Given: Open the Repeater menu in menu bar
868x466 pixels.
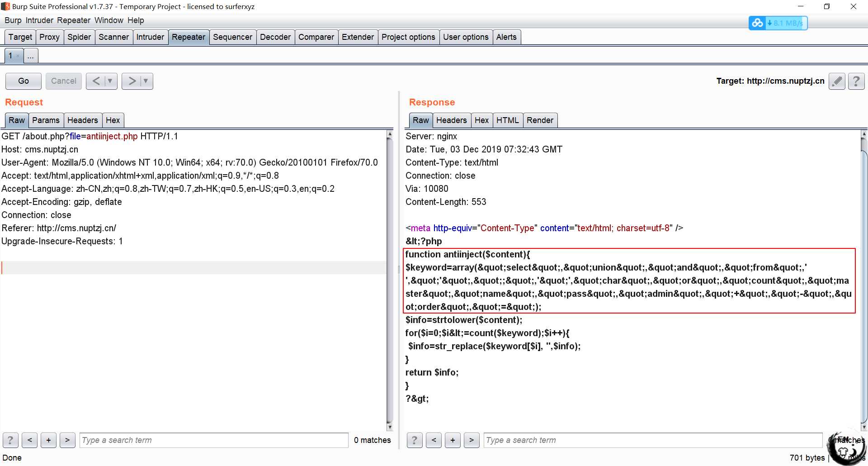Looking at the screenshot, I should click(x=74, y=20).
